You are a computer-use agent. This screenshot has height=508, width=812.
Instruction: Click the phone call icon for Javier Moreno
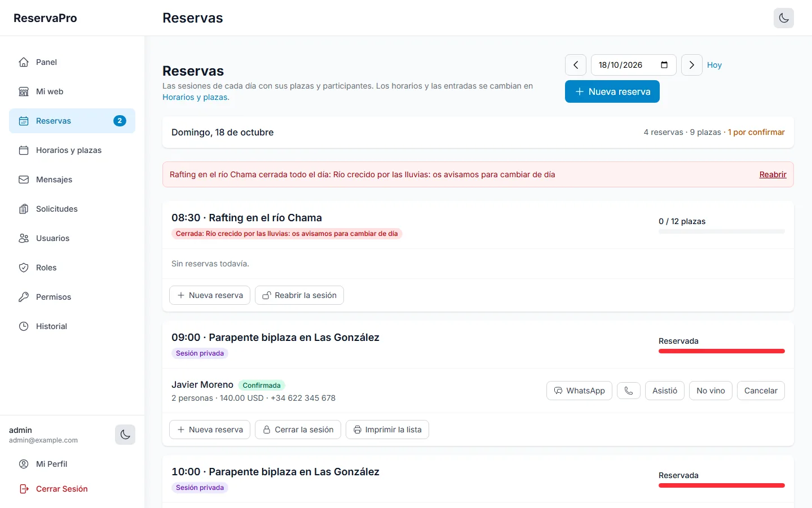click(629, 391)
